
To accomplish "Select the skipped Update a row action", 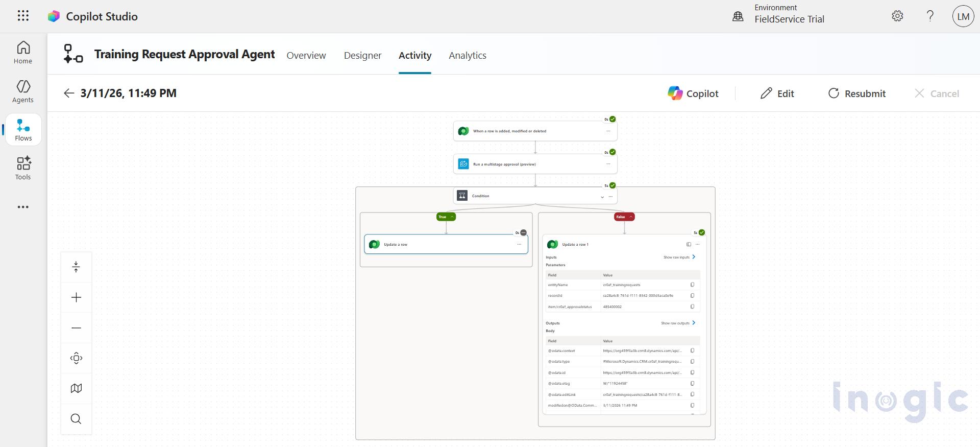I will click(x=446, y=244).
